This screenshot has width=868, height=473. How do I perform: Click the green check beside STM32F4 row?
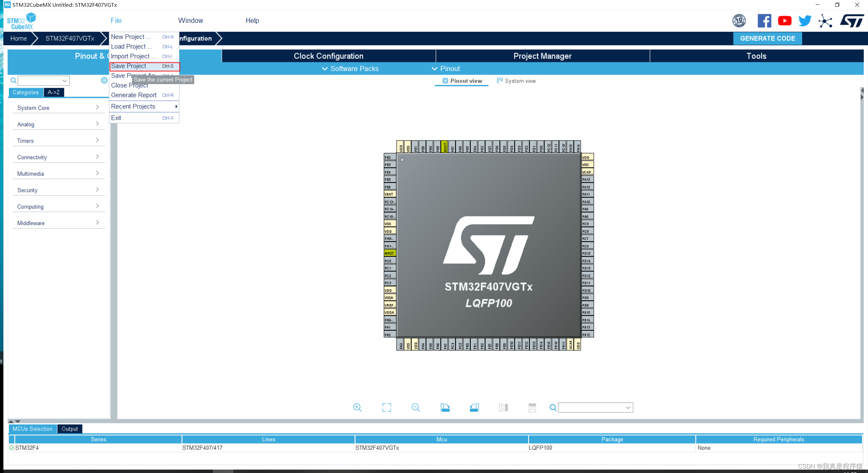coord(11,448)
